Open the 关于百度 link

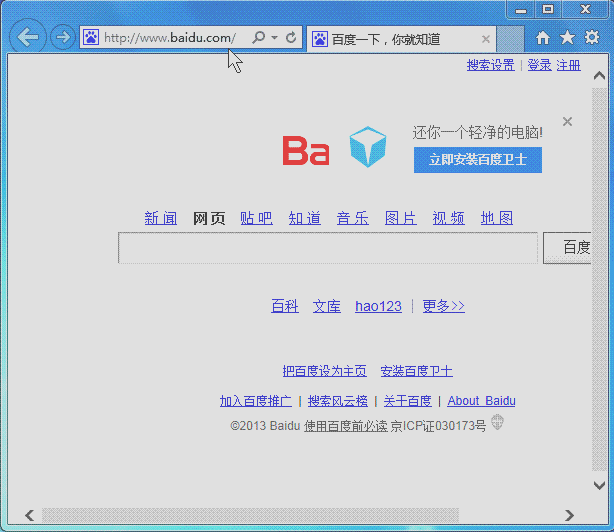coord(408,401)
